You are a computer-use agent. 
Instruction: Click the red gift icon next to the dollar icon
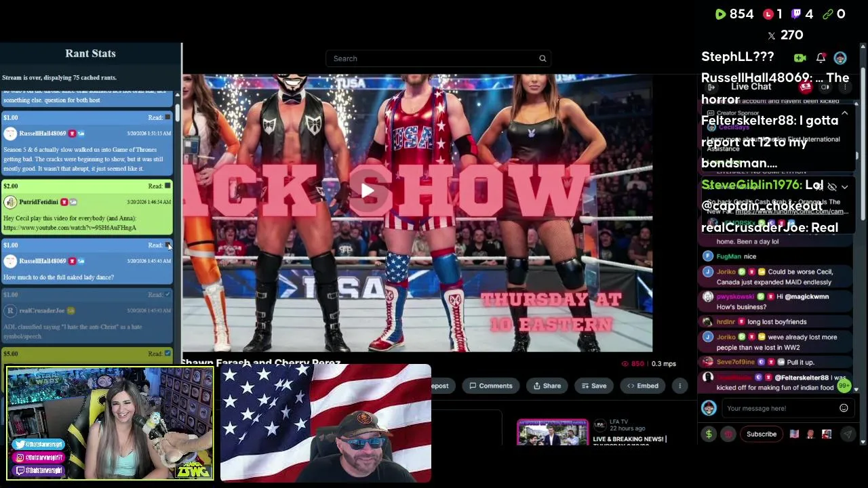pyautogui.click(x=728, y=434)
